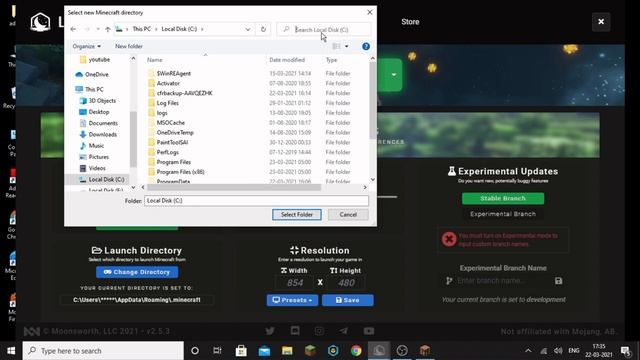Click the Search Local Disk (C:) field
The image size is (640, 360).
coord(324,29)
